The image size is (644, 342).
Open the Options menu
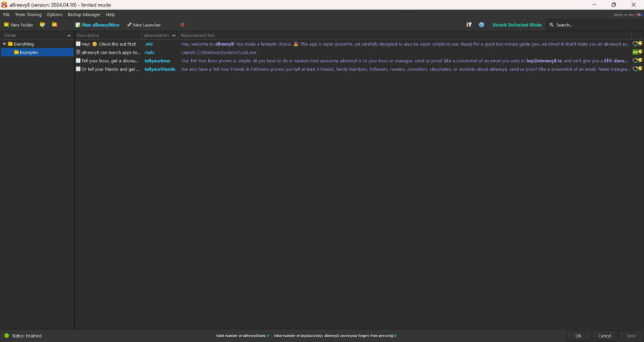pyautogui.click(x=55, y=14)
